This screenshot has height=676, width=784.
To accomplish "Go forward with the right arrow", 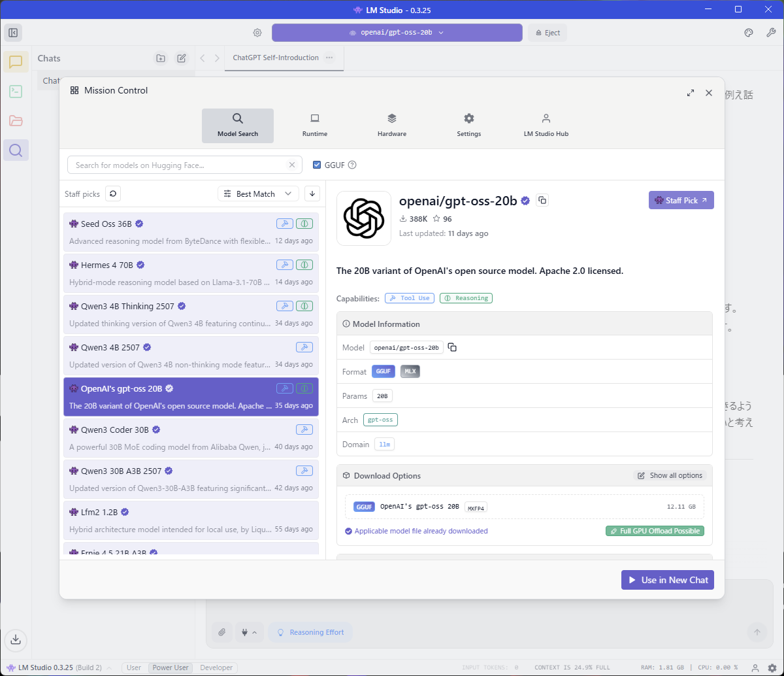I will [217, 58].
